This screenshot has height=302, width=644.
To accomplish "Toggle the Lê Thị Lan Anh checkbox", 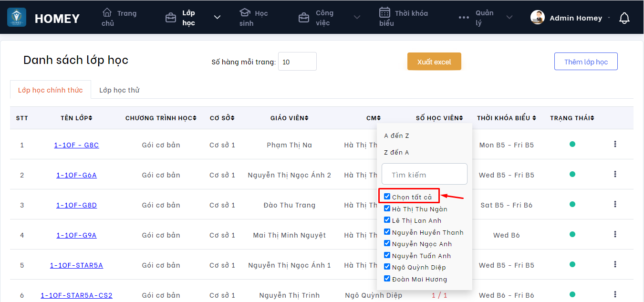I will [x=387, y=220].
